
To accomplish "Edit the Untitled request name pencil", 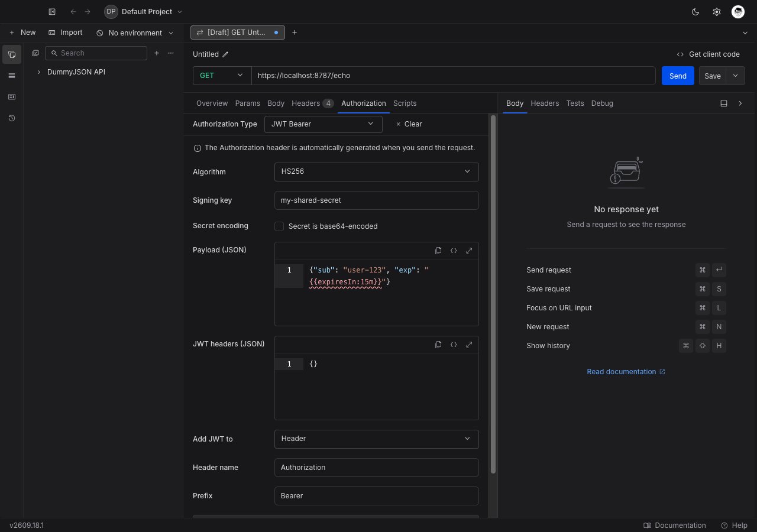I will 225,54.
